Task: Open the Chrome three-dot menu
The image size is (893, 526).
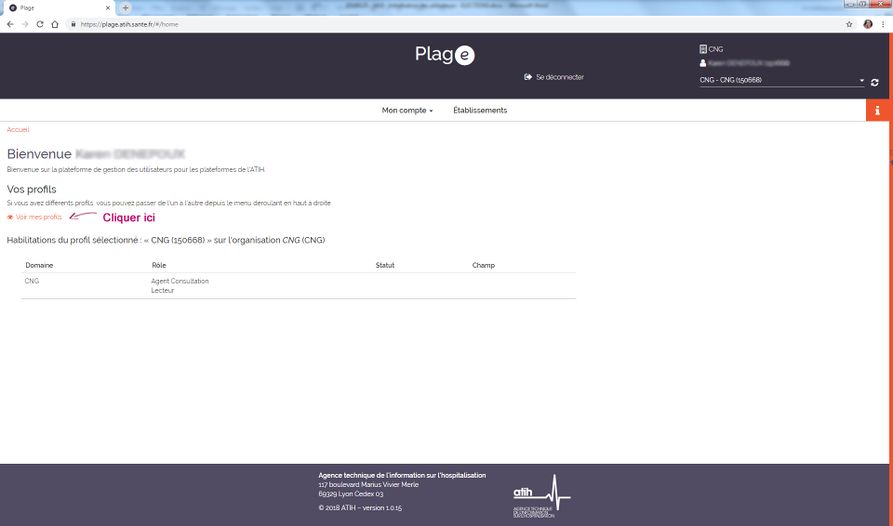Action: coord(883,24)
